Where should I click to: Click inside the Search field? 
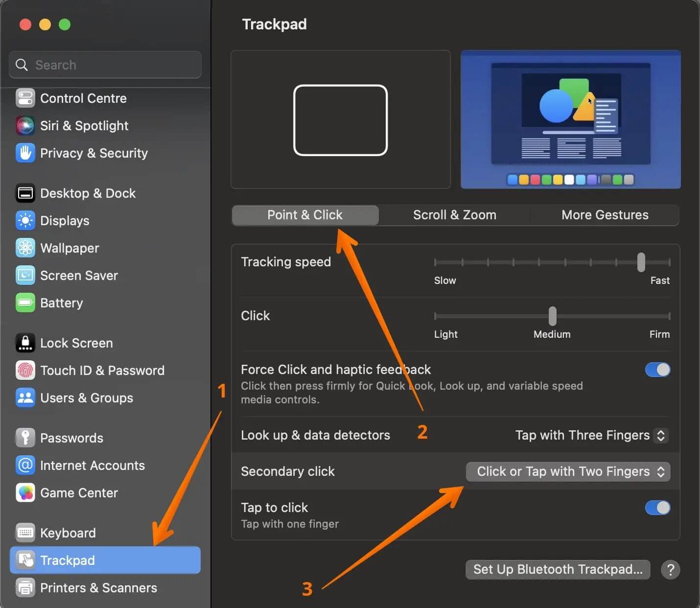[105, 65]
